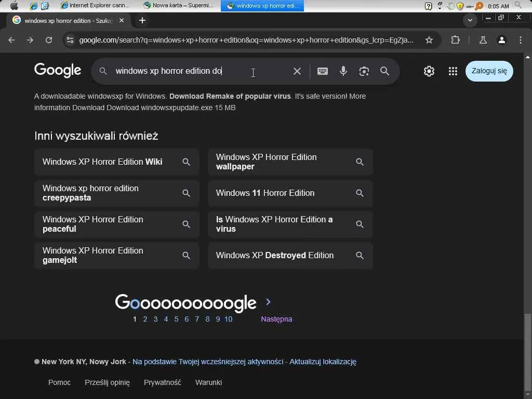Search by image with the camera icon
The height and width of the screenshot is (399, 532).
(x=364, y=71)
